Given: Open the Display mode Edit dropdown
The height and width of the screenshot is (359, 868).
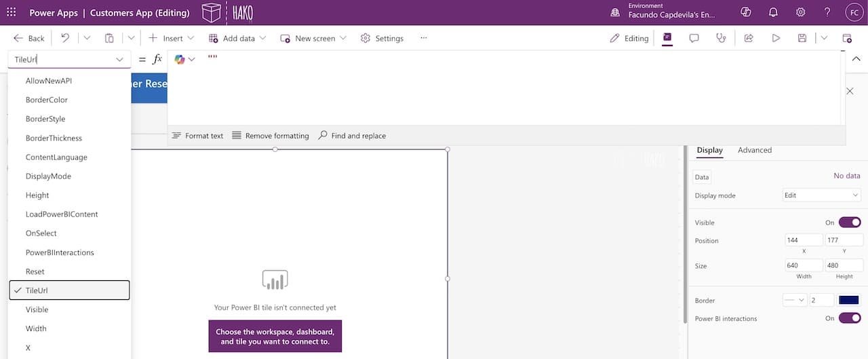Looking at the screenshot, I should pyautogui.click(x=821, y=195).
